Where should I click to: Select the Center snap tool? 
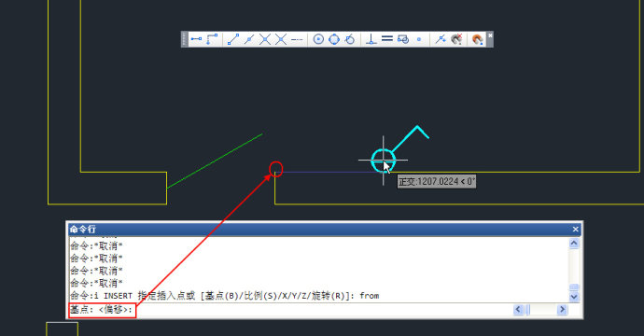click(x=318, y=39)
